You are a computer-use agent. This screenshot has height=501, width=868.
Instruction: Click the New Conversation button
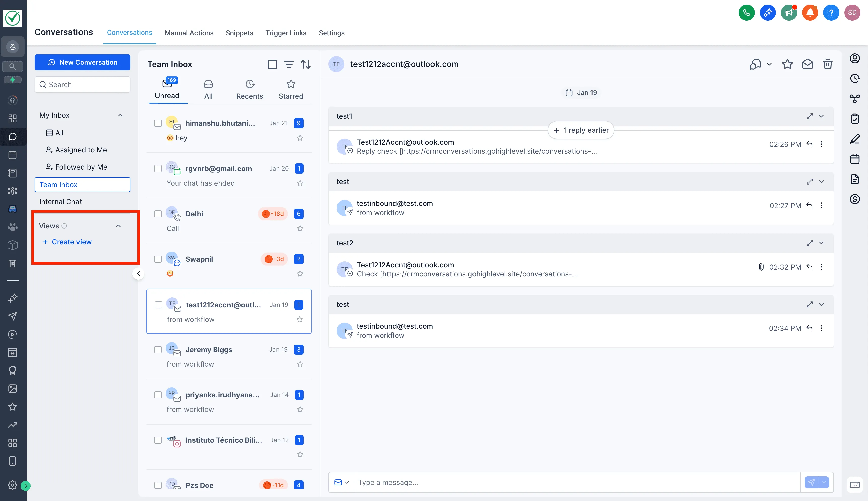pos(82,62)
